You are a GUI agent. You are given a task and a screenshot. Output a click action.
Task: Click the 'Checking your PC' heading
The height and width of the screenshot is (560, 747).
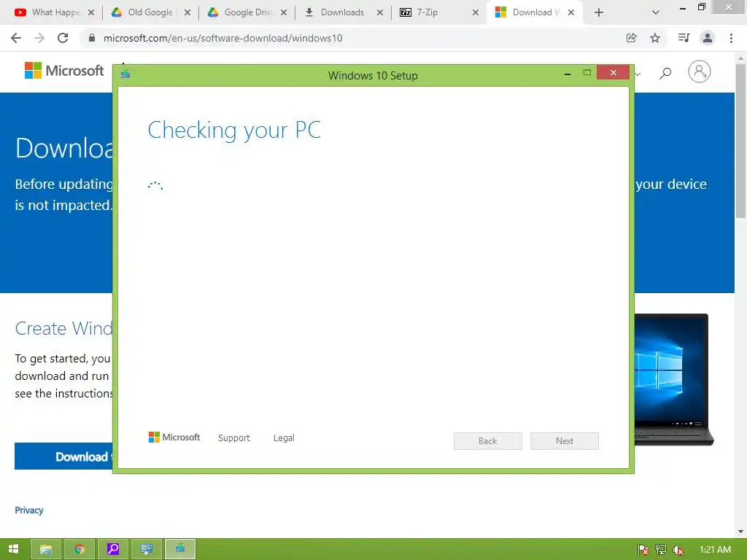[x=234, y=130]
